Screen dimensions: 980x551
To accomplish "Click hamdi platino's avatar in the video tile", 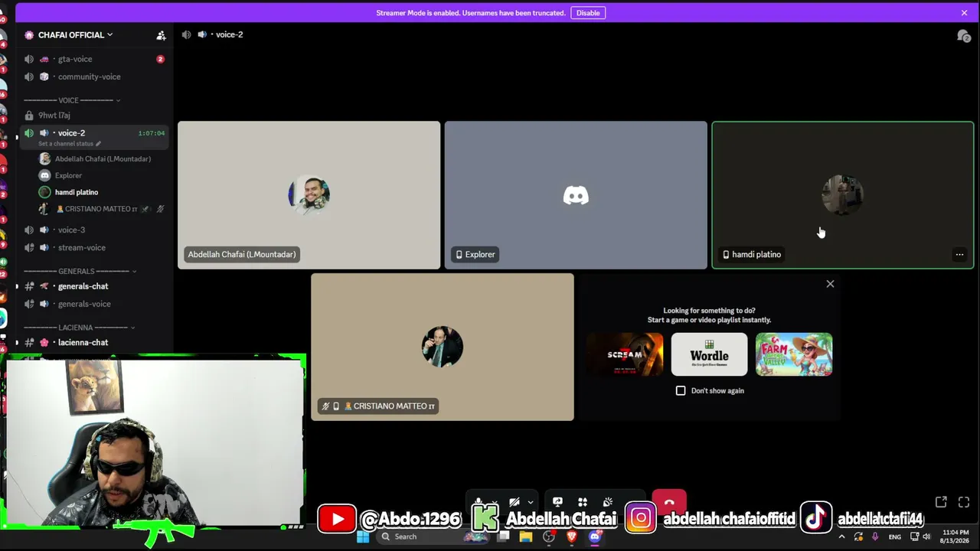I will 842,195.
